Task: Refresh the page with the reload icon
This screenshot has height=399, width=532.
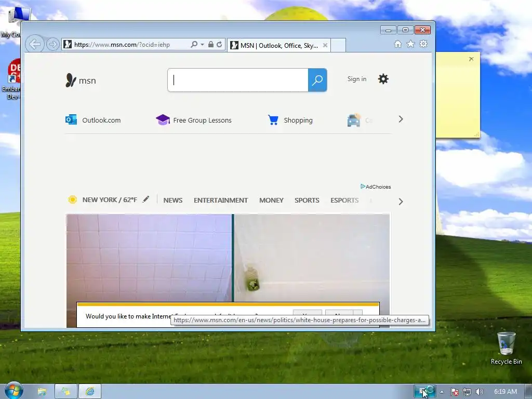Action: (220, 45)
